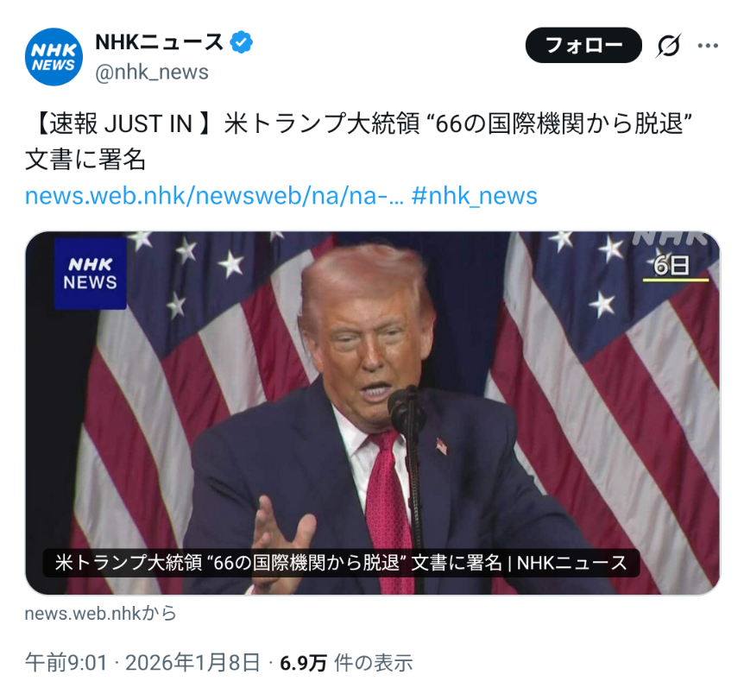Open the three-dot more options menu
744x700 pixels.
pyautogui.click(x=708, y=46)
